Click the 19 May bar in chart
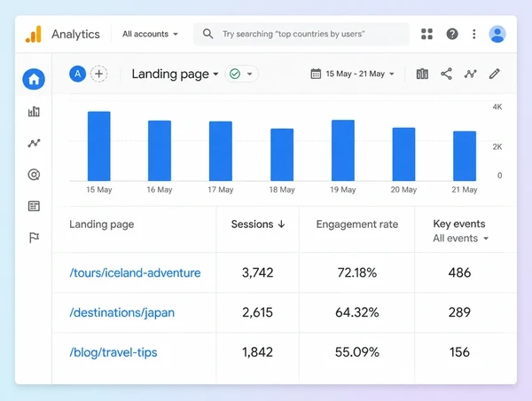532x401 pixels. click(343, 151)
